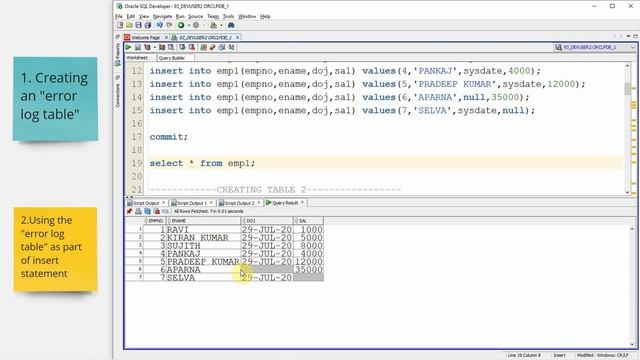
Task: Click the New file icon in main toolbar
Action: [120, 25]
